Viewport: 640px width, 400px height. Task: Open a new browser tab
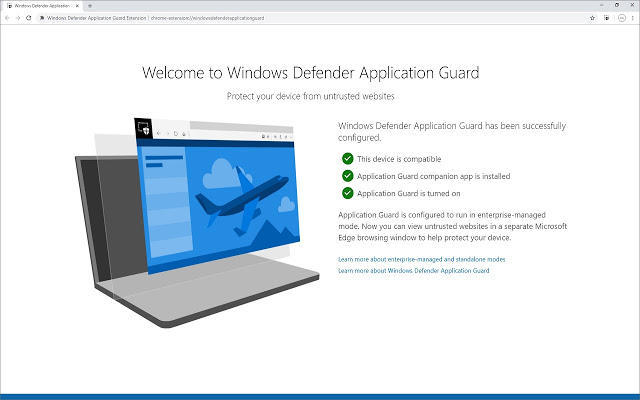click(90, 5)
